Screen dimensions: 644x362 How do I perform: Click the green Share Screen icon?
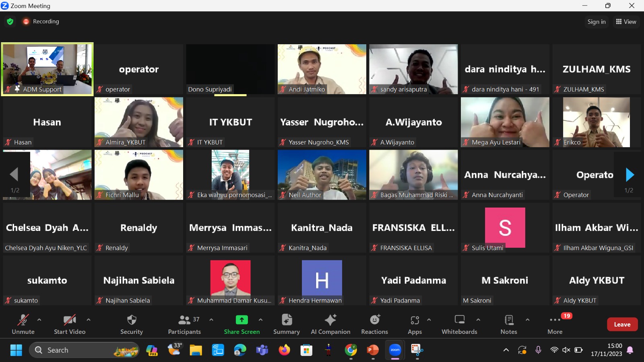pyautogui.click(x=242, y=320)
